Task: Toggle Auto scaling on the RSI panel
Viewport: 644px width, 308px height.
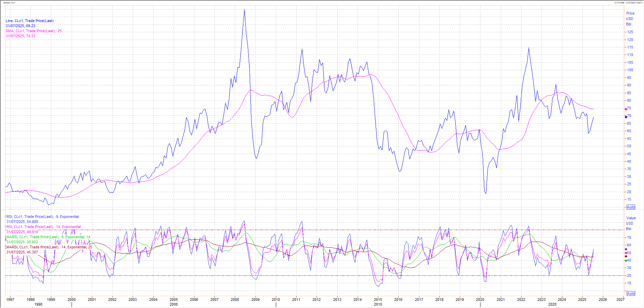Action: [631, 293]
